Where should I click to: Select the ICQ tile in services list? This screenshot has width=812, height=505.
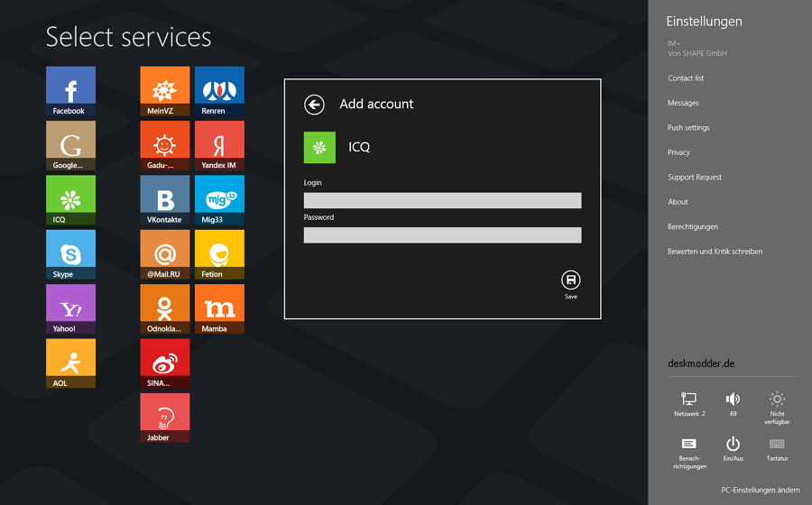[x=70, y=199]
